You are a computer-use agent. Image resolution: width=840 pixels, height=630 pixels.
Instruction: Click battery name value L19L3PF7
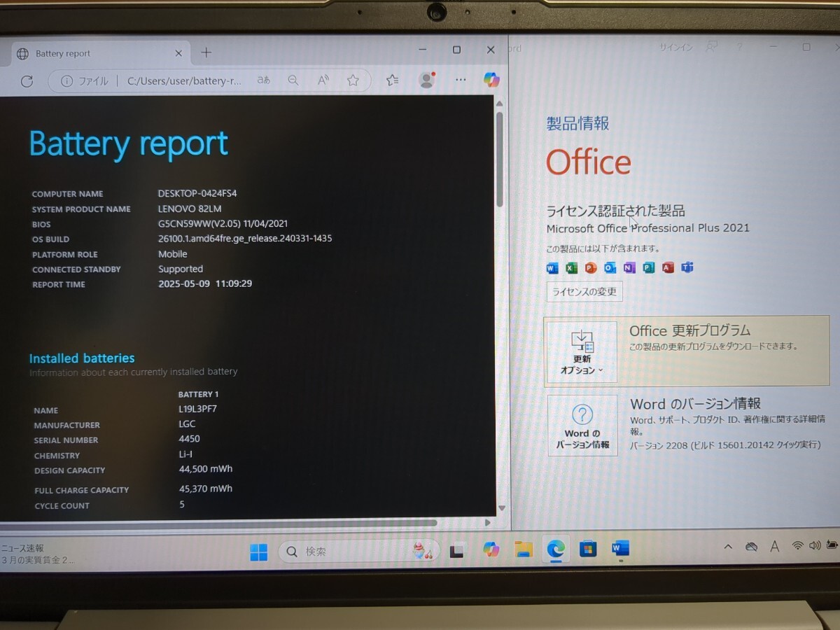point(197,409)
